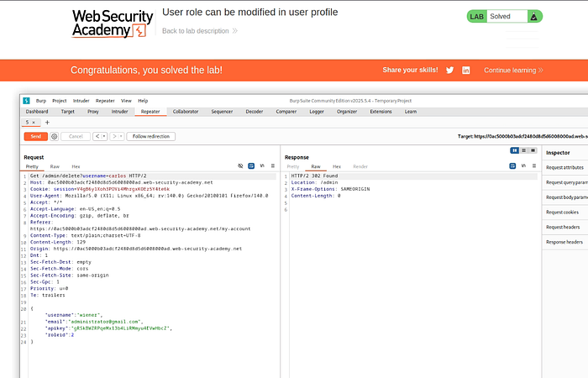Click the Cancel button
The height and width of the screenshot is (378, 588).
click(76, 136)
